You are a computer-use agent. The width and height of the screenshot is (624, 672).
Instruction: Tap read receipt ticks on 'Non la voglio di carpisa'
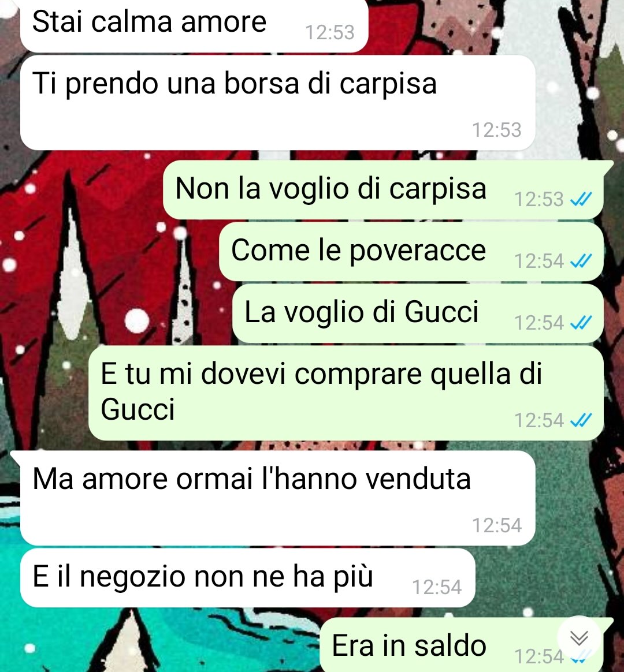(x=581, y=199)
